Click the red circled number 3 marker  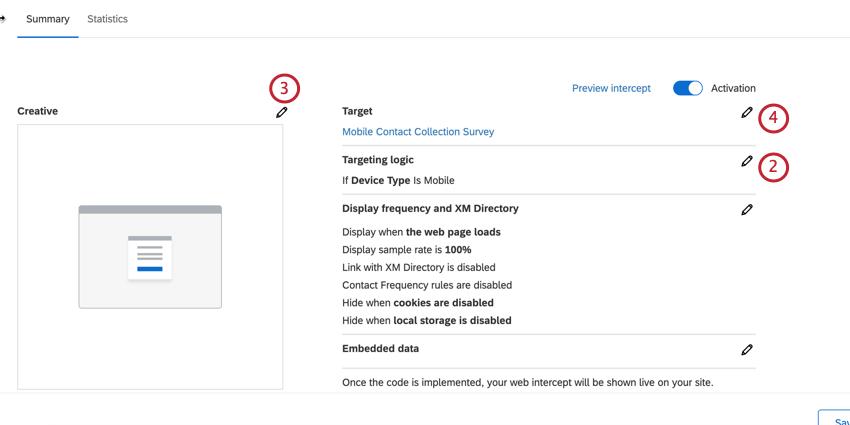tap(284, 89)
